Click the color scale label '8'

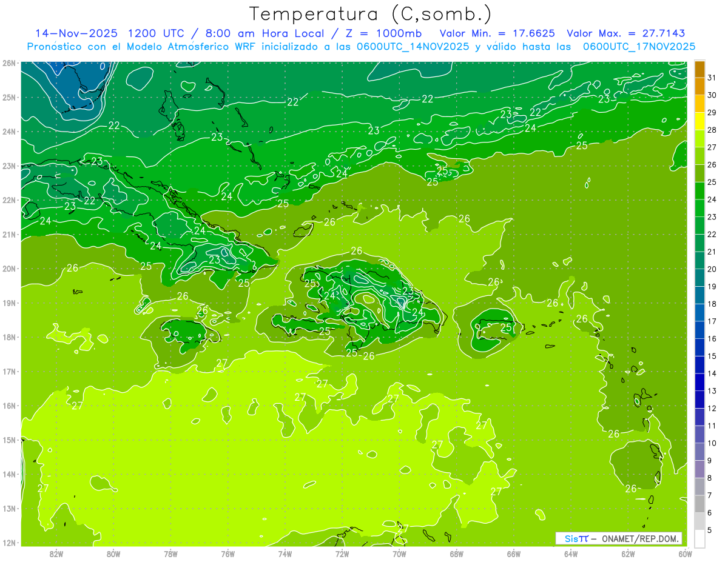point(710,478)
